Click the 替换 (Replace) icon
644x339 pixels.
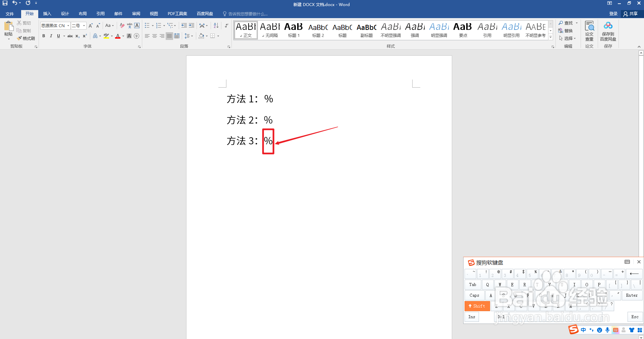click(x=560, y=30)
